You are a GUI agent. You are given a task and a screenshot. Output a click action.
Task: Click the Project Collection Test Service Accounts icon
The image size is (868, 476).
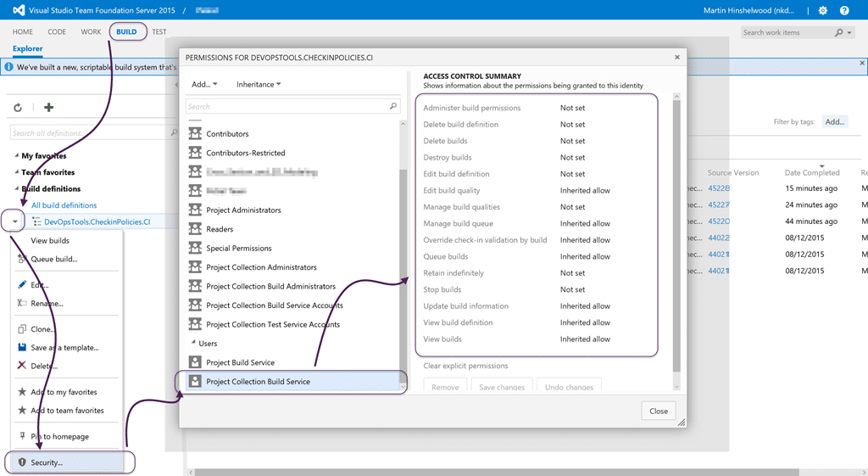tap(195, 323)
